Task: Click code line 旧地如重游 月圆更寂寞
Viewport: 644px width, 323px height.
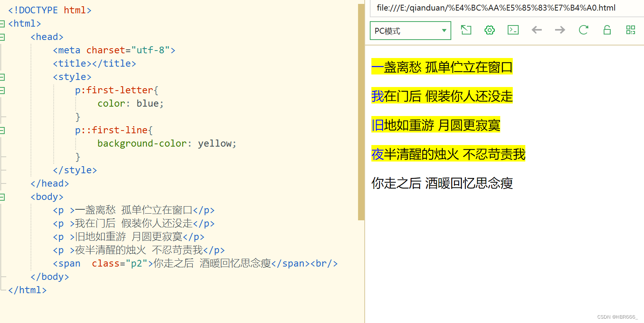Action: tap(128, 237)
